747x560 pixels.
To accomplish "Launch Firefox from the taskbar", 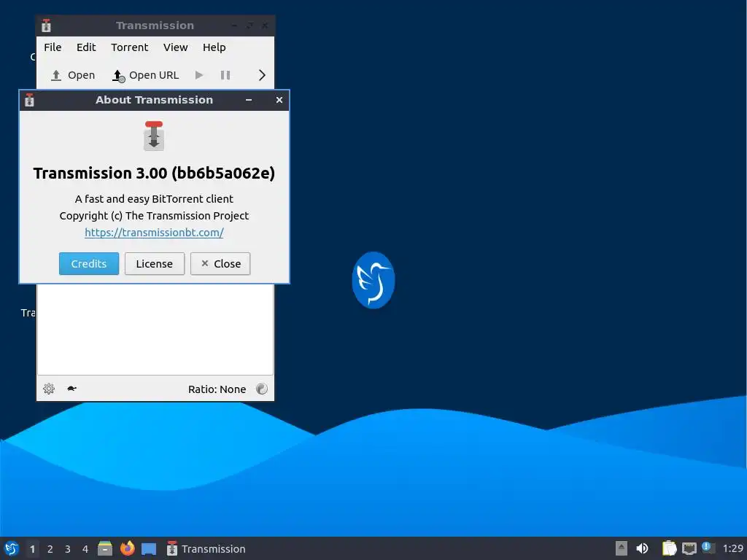I will pyautogui.click(x=127, y=548).
